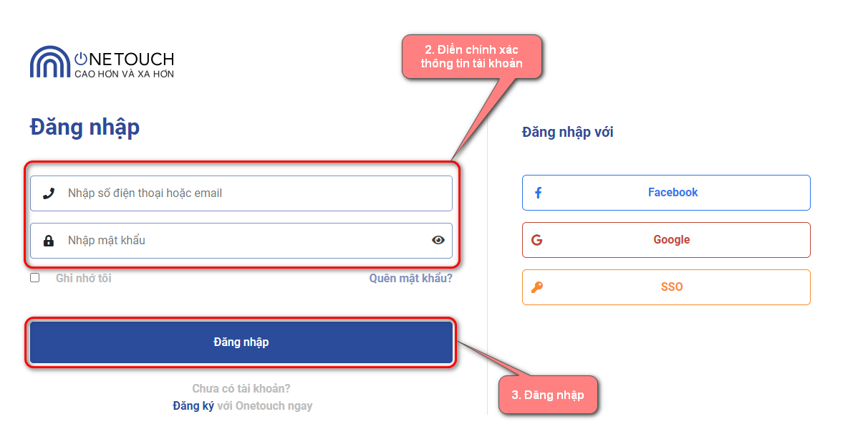
Task: Click the Onetouch logo
Action: [x=102, y=62]
